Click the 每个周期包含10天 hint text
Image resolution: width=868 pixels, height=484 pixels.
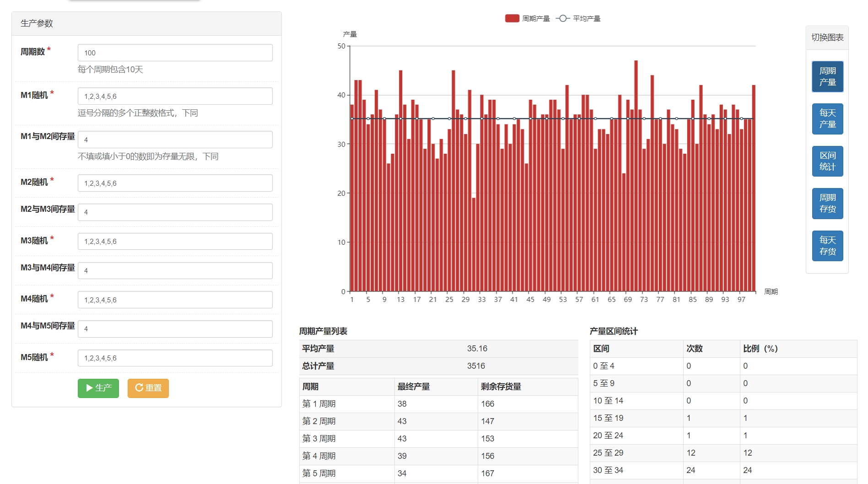click(x=110, y=70)
